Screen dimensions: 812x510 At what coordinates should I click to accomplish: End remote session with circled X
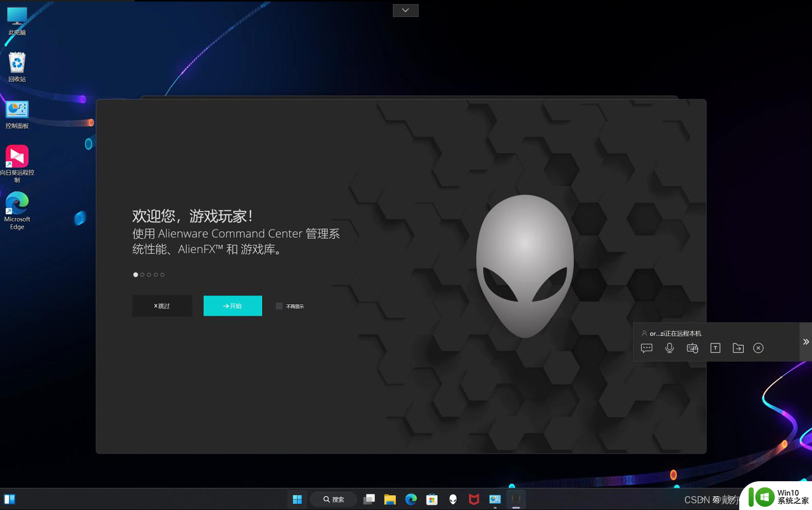point(758,348)
